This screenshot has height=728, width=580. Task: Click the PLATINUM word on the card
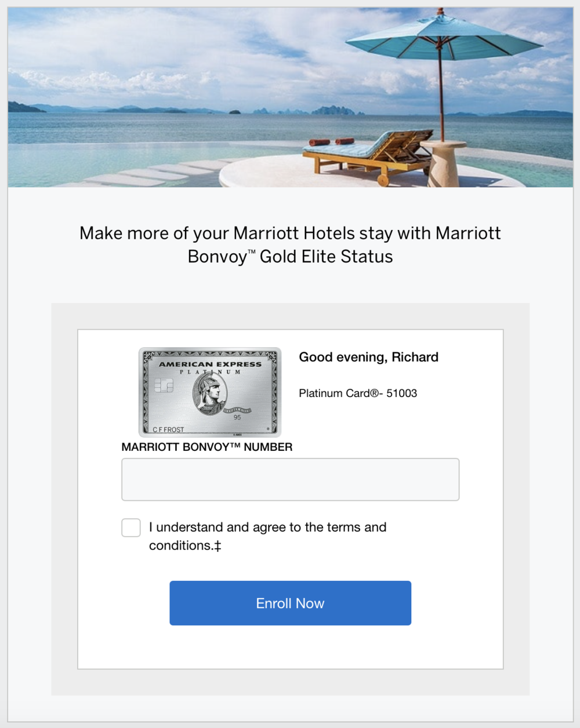point(210,372)
